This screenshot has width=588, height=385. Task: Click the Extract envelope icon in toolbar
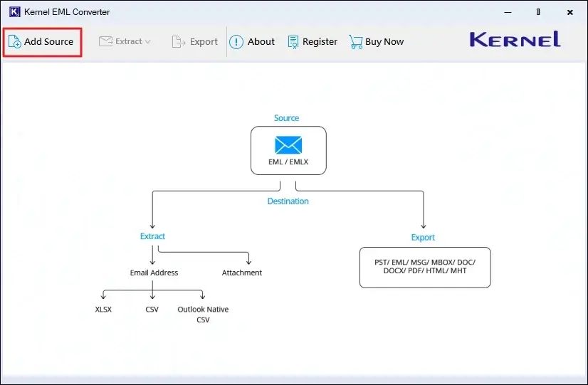click(105, 41)
